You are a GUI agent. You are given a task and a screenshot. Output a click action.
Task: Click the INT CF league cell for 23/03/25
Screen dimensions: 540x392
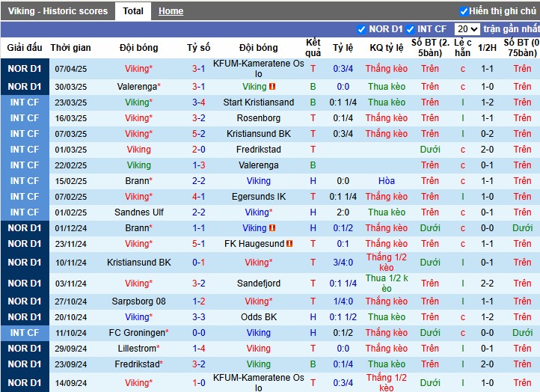click(x=25, y=102)
